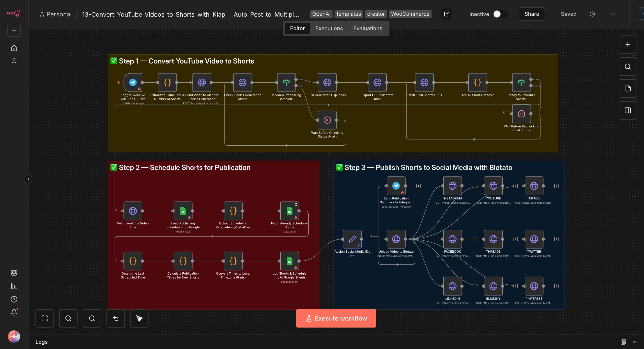Open the home icon in sidebar

tap(14, 48)
